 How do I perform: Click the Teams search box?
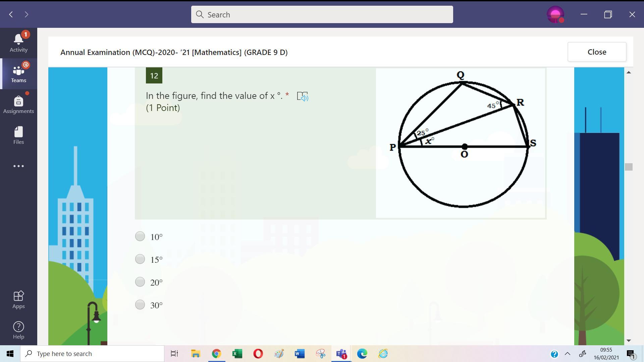(322, 14)
